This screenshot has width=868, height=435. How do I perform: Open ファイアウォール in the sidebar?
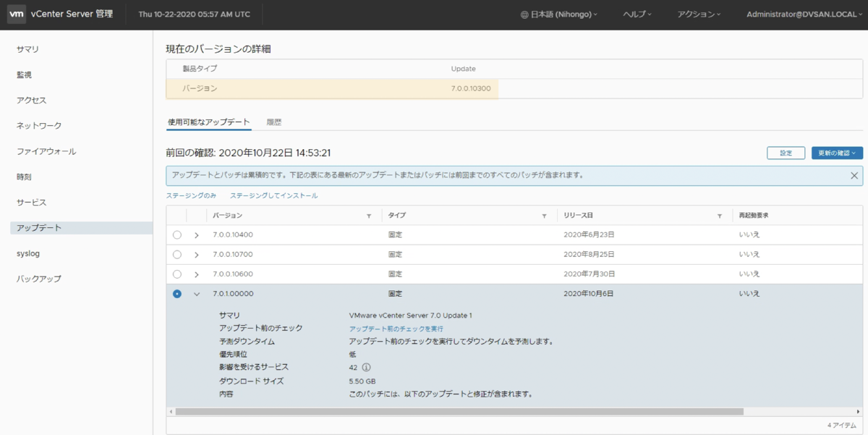[x=46, y=151]
